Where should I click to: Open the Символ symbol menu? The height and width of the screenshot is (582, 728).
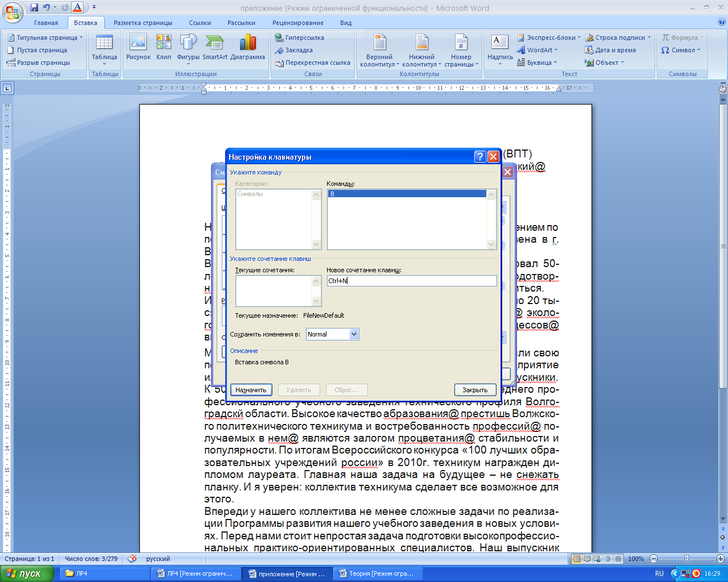click(681, 50)
